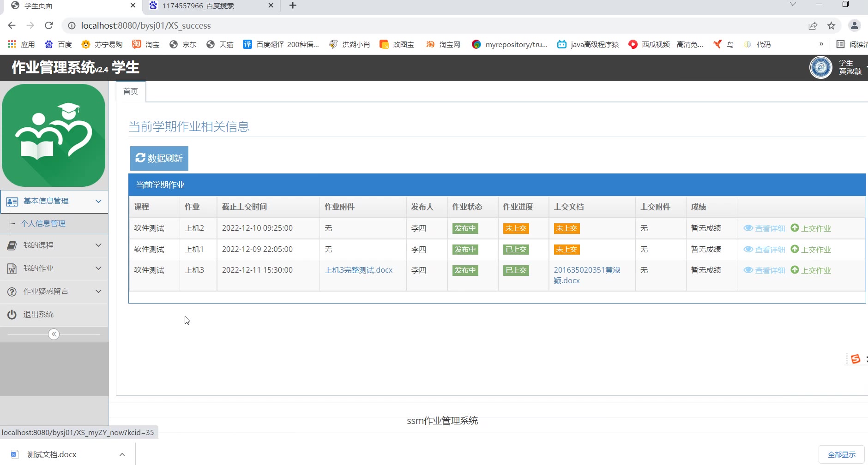Screen dimensions: 868x465
Task: Open the 上机3完整测试.docx attachment link
Action: tap(358, 270)
